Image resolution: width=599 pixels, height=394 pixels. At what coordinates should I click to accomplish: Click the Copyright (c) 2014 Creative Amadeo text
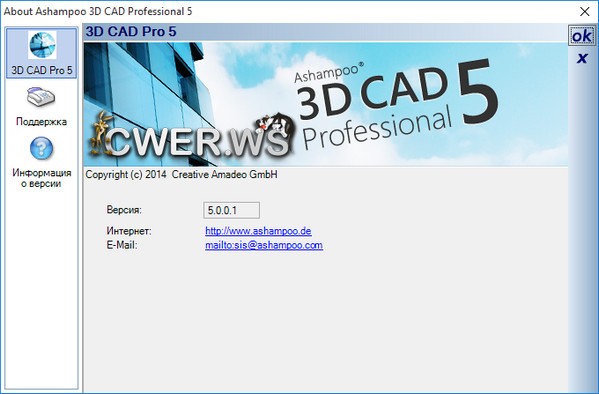click(x=181, y=175)
